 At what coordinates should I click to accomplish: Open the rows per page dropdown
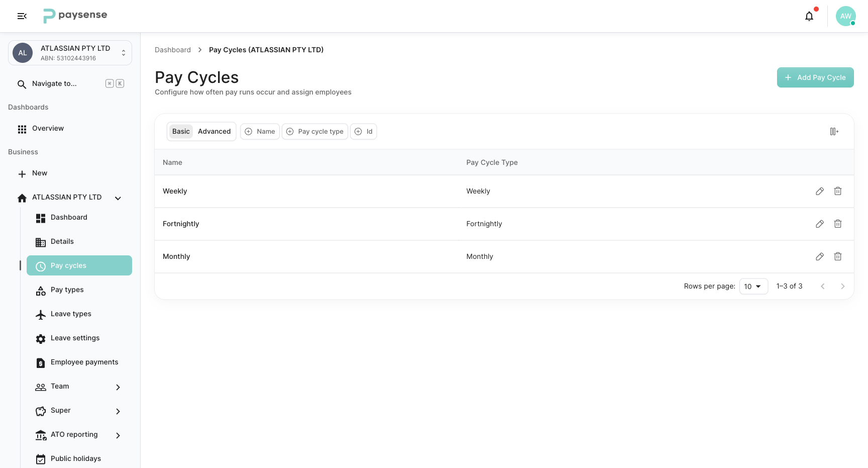click(x=753, y=286)
